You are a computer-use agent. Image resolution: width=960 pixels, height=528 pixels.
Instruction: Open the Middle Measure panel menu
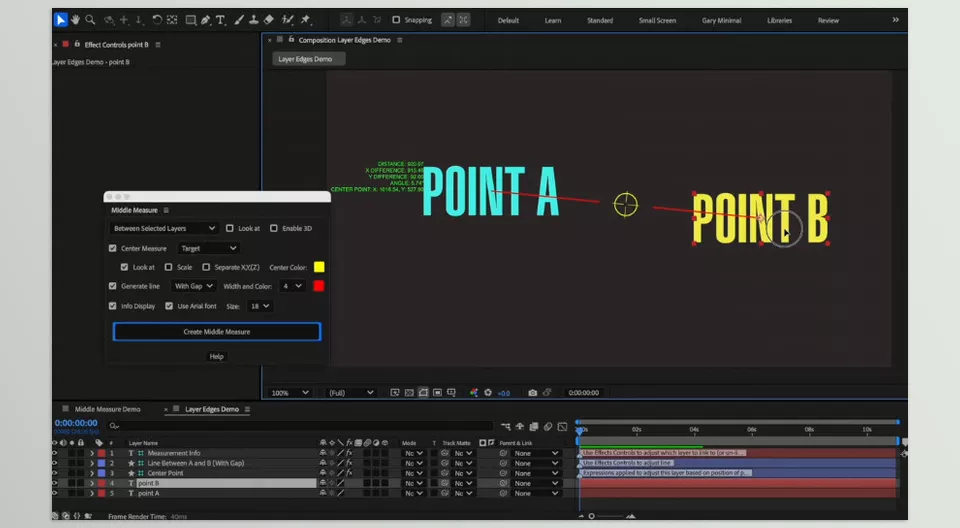coord(166,210)
